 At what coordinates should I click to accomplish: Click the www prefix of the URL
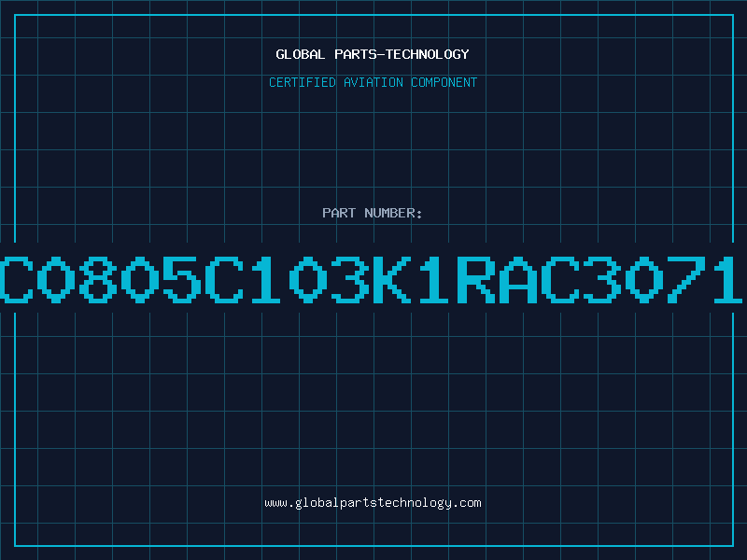(x=276, y=504)
